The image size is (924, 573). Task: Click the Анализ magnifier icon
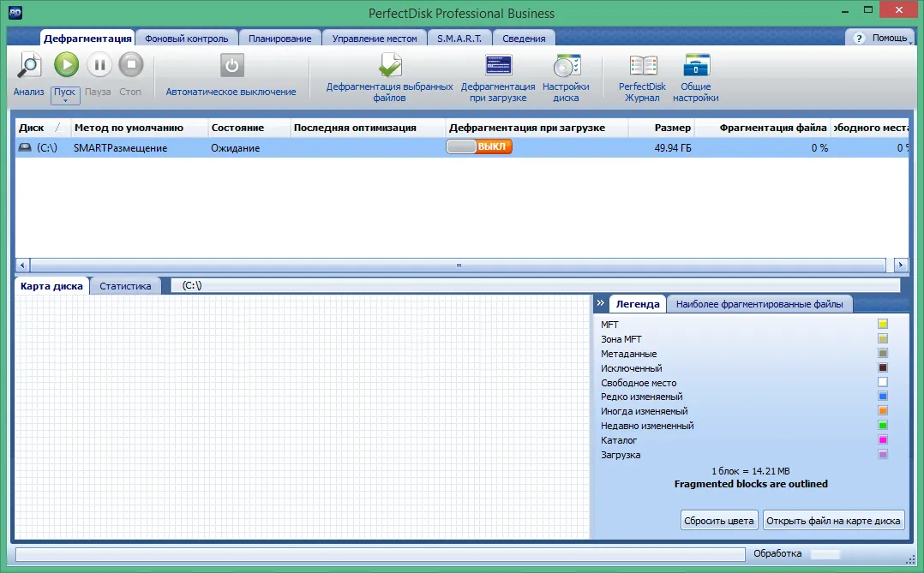[29, 65]
